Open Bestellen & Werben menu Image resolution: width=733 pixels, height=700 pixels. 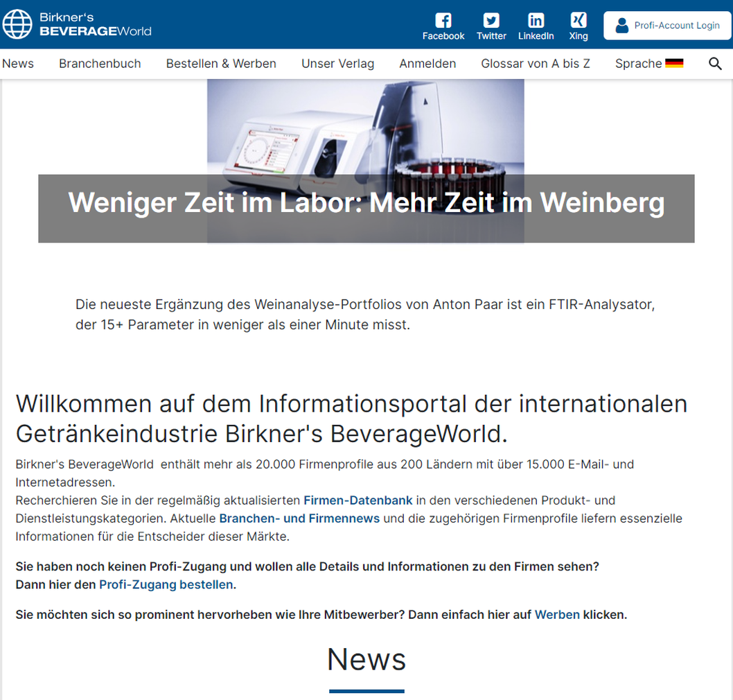221,64
